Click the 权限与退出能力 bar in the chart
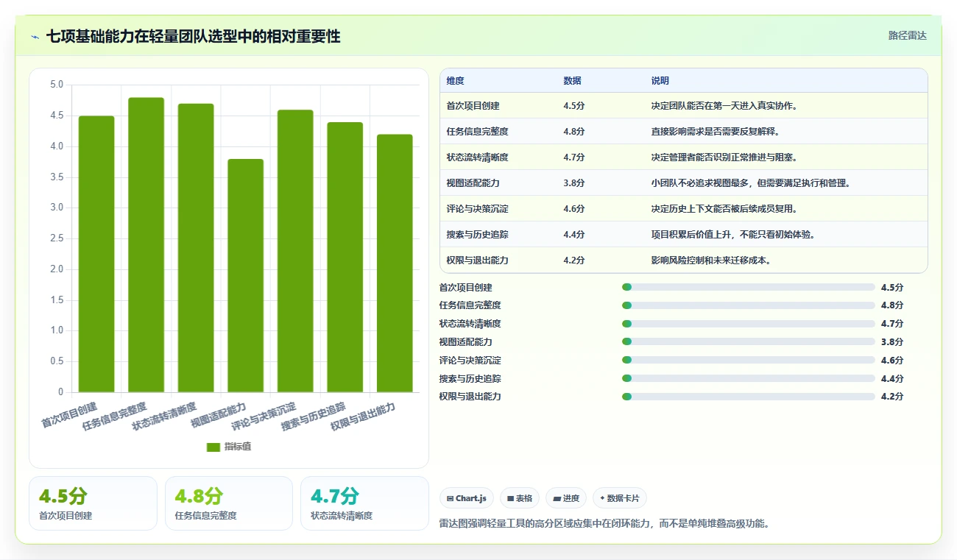 [x=395, y=263]
